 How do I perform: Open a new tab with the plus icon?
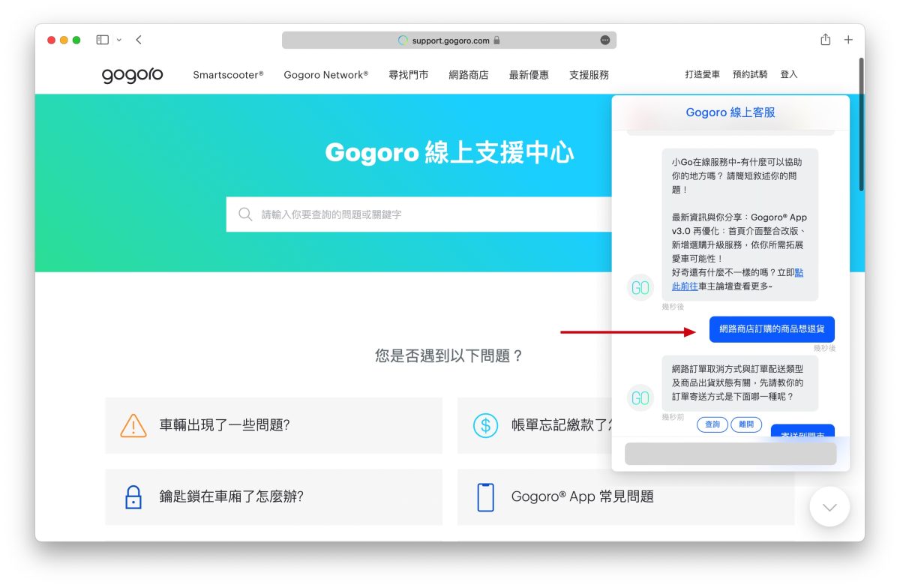point(848,40)
